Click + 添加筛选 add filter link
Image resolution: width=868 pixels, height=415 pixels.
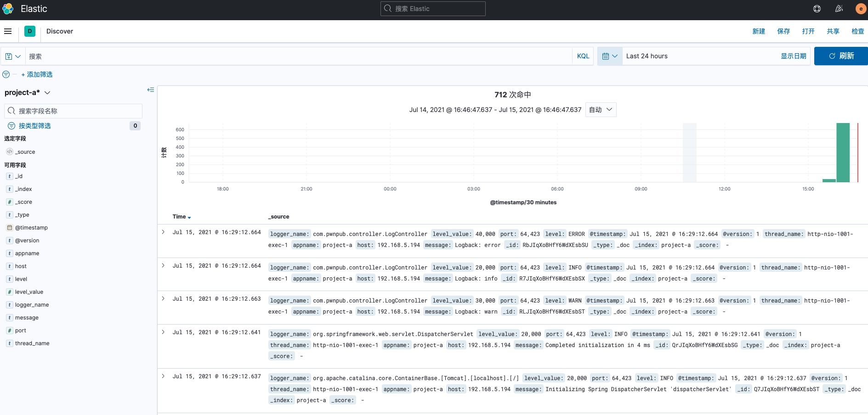click(x=37, y=74)
